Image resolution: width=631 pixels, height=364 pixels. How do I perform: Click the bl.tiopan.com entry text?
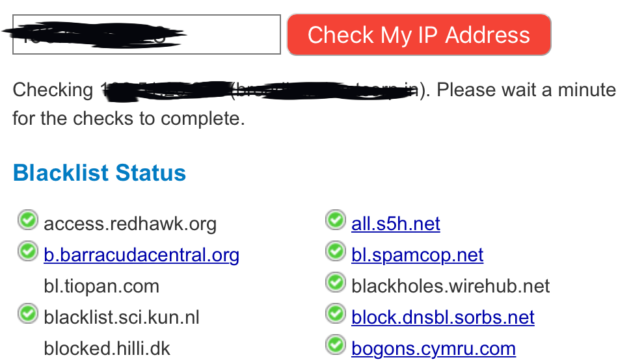(101, 287)
